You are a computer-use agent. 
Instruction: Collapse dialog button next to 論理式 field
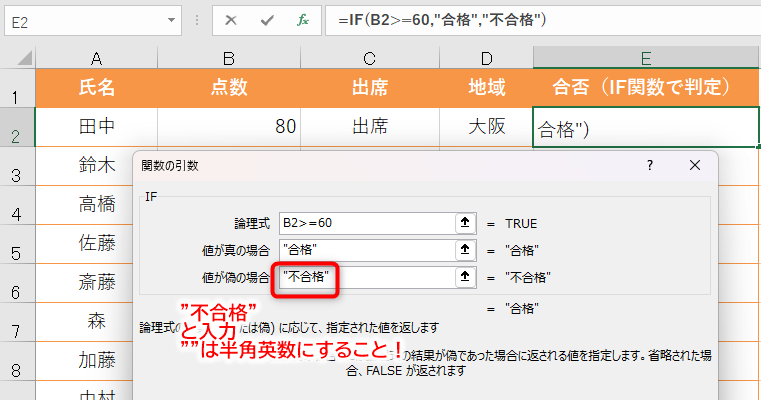464,223
